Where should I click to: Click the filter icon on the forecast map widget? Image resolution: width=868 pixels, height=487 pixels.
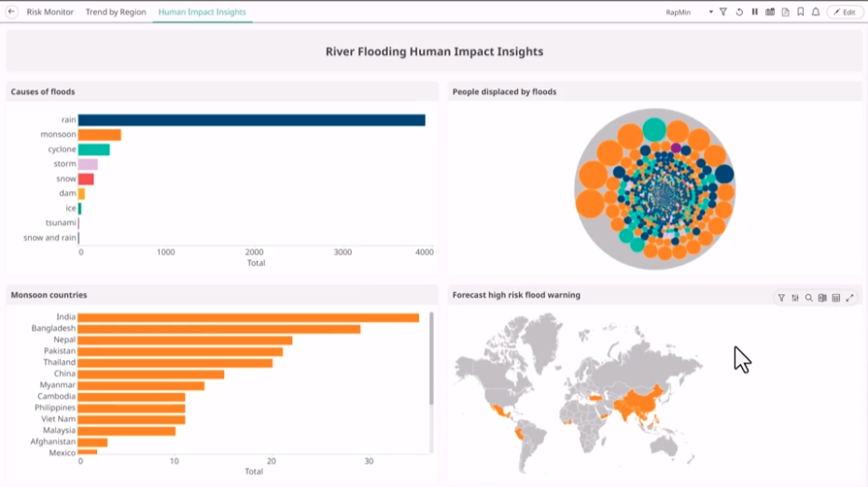[781, 299]
